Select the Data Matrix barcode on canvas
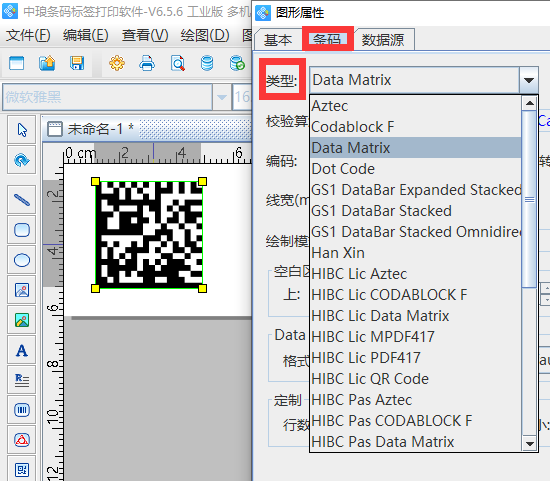This screenshot has width=550, height=481. (149, 235)
